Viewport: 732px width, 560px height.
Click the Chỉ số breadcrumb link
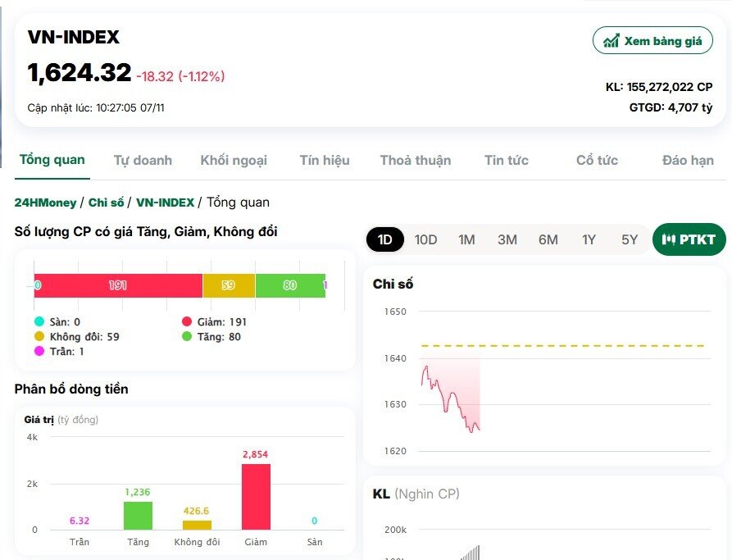106,203
